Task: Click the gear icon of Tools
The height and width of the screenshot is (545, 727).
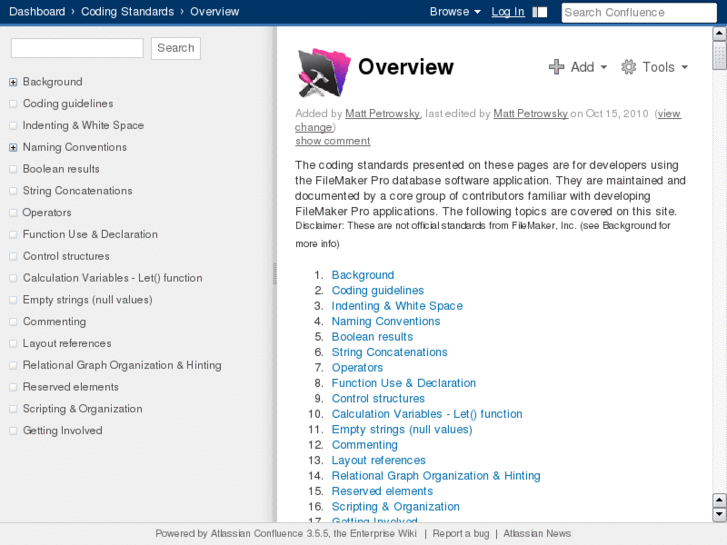Action: pos(629,67)
